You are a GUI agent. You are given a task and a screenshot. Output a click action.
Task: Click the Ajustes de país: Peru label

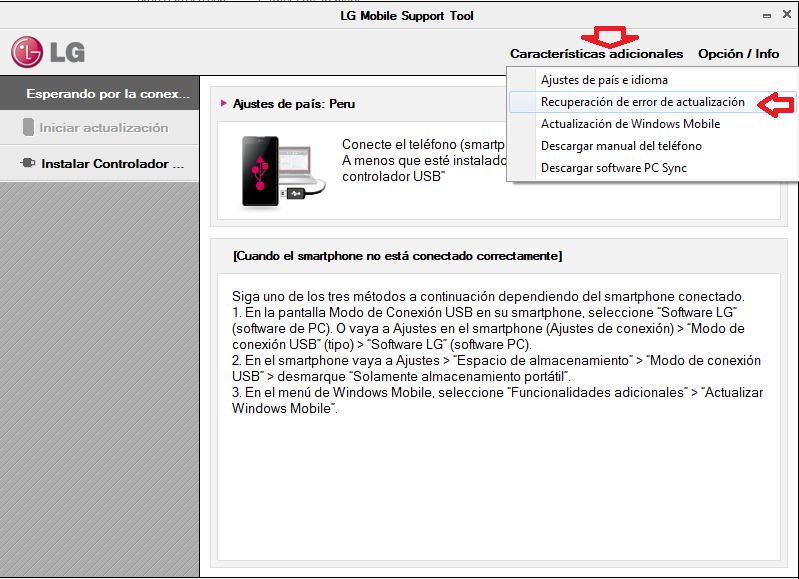click(x=294, y=104)
